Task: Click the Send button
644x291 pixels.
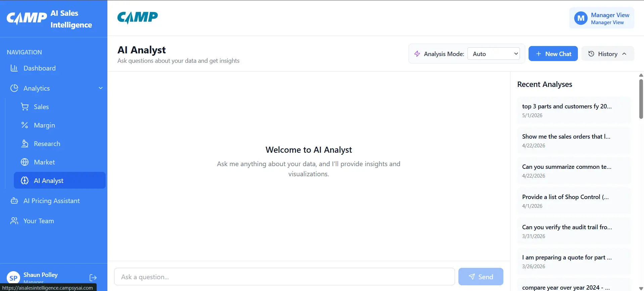Action: [481, 277]
